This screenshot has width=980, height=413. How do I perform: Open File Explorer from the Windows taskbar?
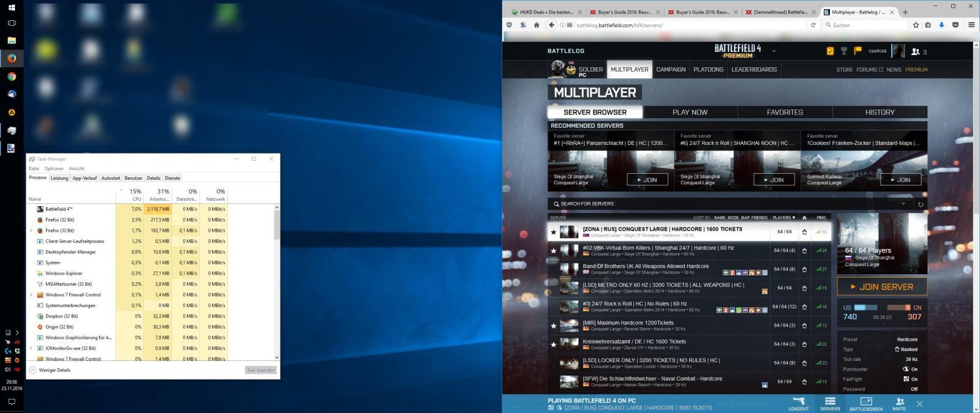(12, 40)
